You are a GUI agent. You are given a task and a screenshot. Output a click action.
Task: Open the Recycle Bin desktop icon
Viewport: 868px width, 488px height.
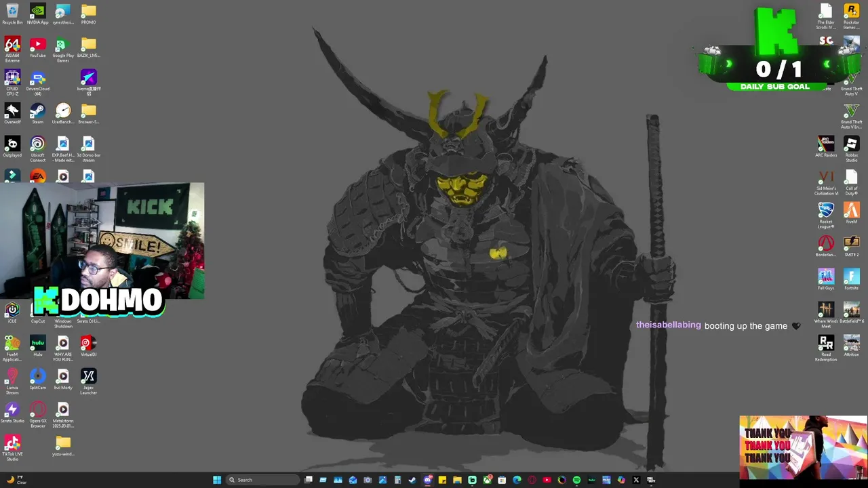(12, 14)
